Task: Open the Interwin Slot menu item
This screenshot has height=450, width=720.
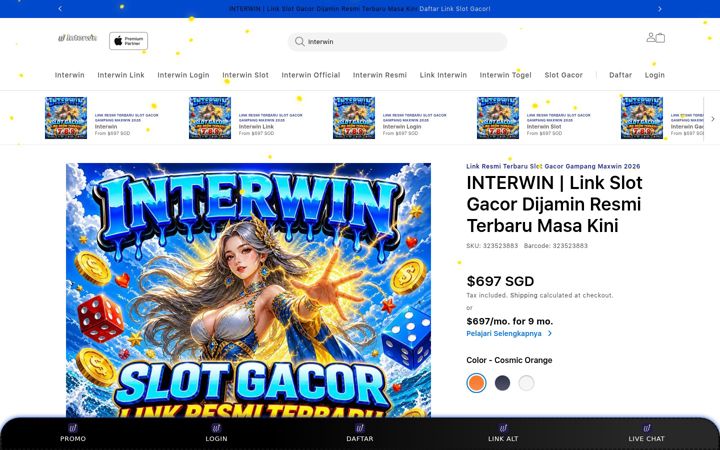Action: point(246,75)
